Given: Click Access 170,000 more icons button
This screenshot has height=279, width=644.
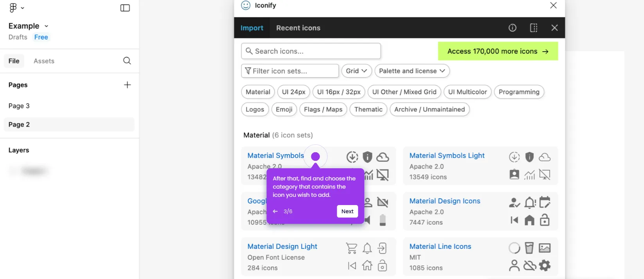Looking at the screenshot, I should [498, 51].
